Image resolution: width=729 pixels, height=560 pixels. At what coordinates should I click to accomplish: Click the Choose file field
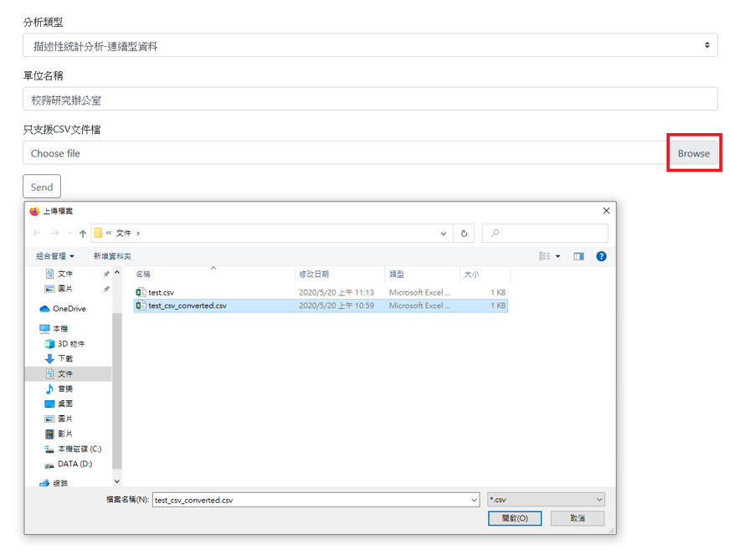point(346,153)
